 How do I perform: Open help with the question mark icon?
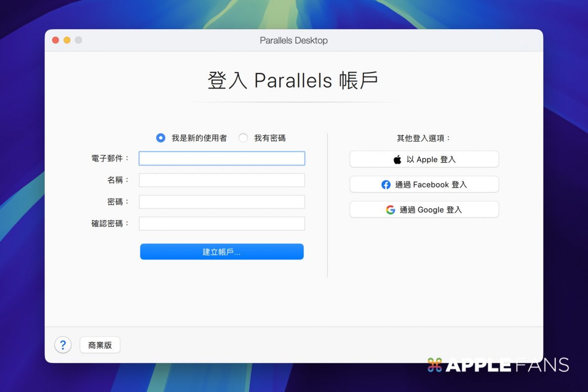point(63,345)
